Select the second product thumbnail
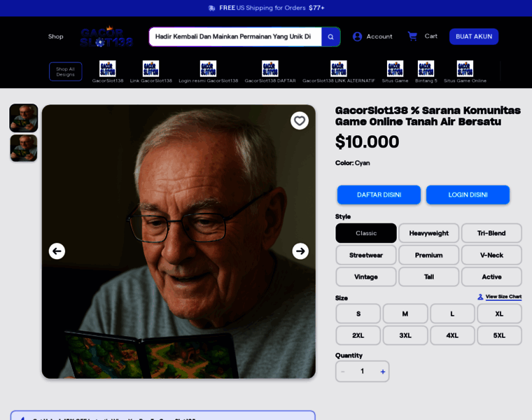The image size is (532, 420). click(24, 148)
